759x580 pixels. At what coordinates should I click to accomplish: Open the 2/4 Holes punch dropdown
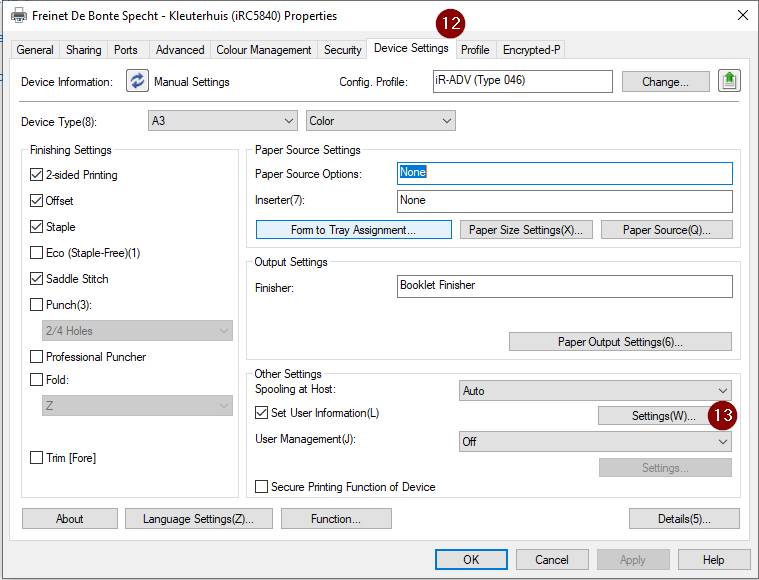(x=137, y=331)
